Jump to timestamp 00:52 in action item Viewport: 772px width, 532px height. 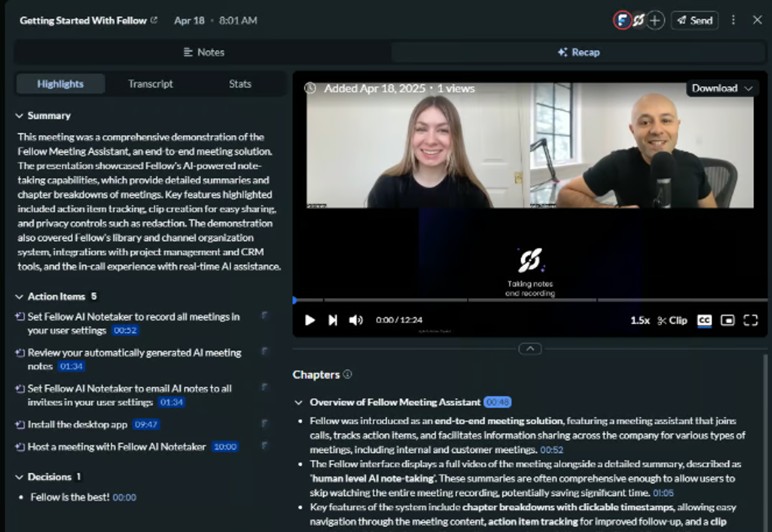(x=125, y=331)
